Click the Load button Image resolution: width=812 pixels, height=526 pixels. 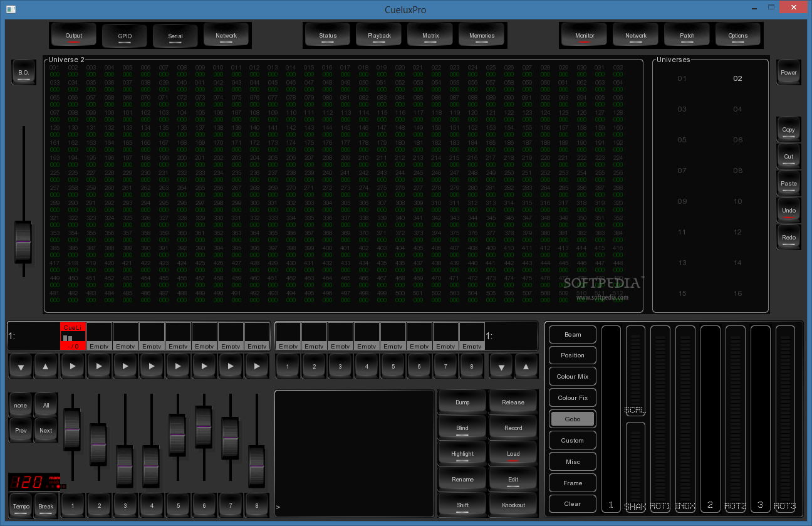(x=513, y=453)
